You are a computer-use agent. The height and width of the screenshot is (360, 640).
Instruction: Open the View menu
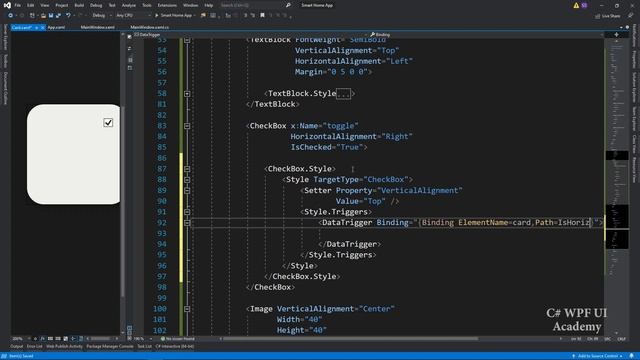44,5
